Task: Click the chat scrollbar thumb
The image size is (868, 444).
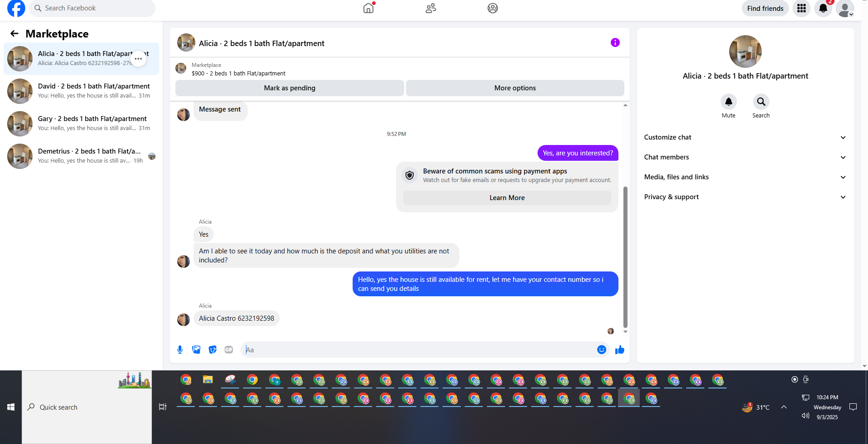Action: pos(626,257)
